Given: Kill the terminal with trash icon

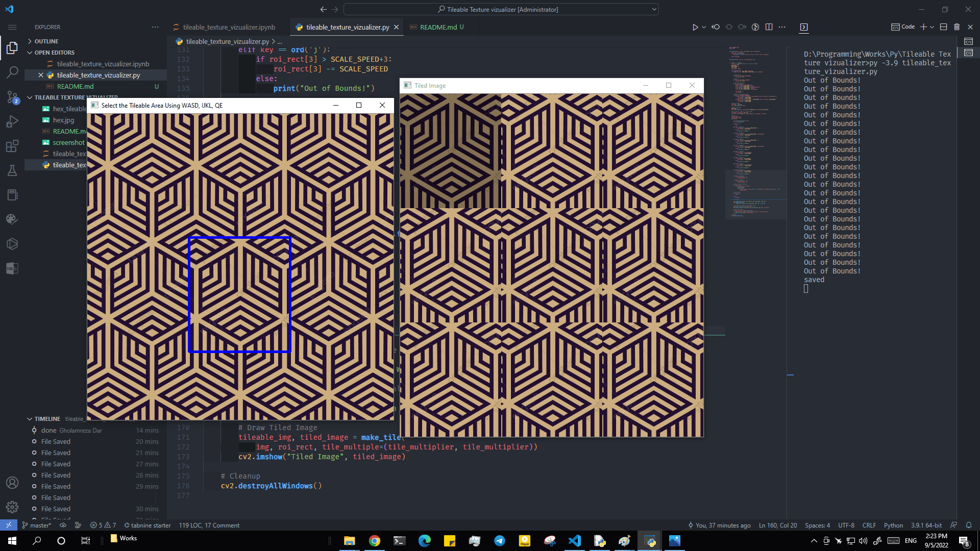Looking at the screenshot, I should 957,27.
